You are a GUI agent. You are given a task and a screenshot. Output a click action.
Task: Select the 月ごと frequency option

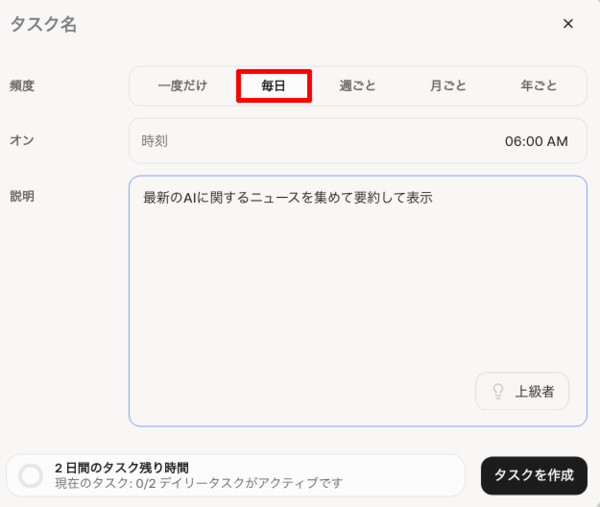click(x=448, y=86)
